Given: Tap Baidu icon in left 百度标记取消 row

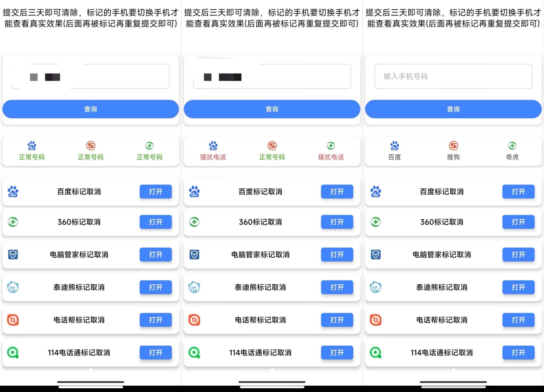Looking at the screenshot, I should point(13,191).
